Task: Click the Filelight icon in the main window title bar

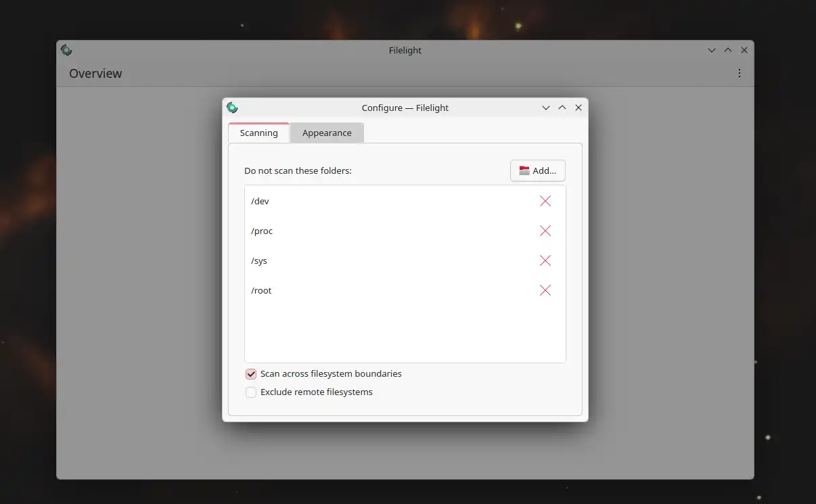Action: tap(66, 50)
